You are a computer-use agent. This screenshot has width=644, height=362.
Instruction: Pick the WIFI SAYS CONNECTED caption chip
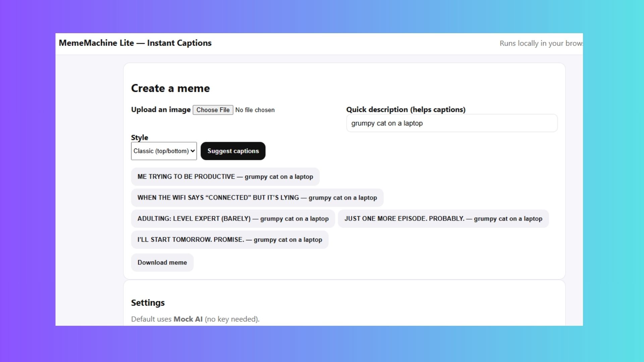pyautogui.click(x=257, y=198)
